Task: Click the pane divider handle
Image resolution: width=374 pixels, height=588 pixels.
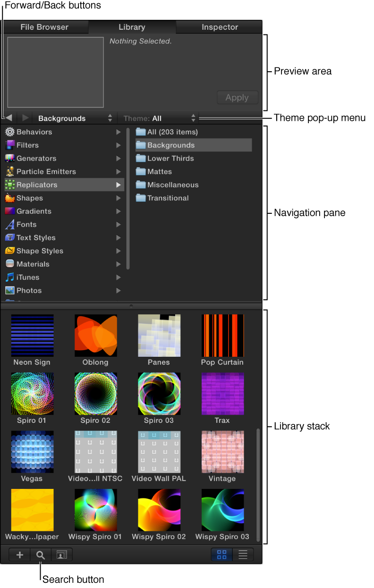Action: tap(131, 306)
